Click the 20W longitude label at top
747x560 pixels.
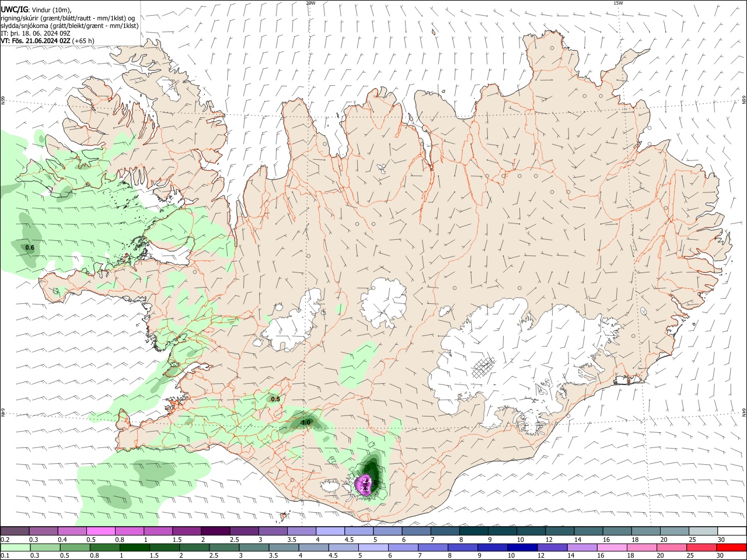pos(310,3)
